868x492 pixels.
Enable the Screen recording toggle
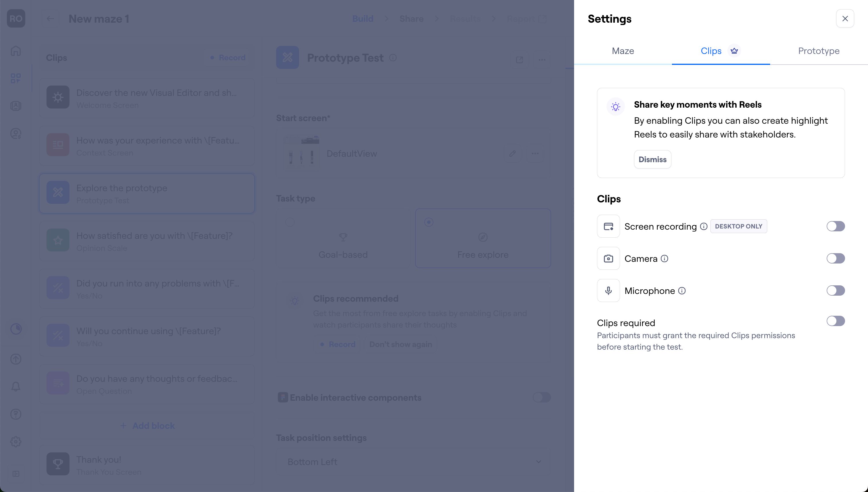click(x=835, y=226)
